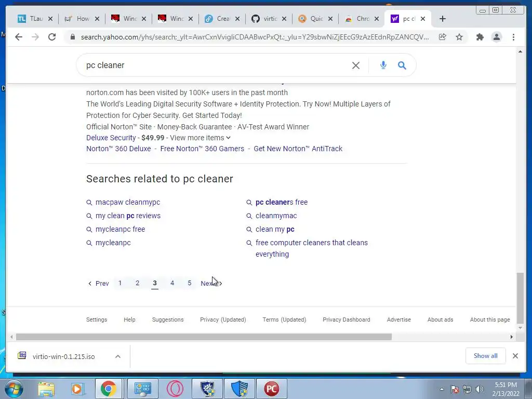Search related term mycleanpc free

(x=120, y=229)
